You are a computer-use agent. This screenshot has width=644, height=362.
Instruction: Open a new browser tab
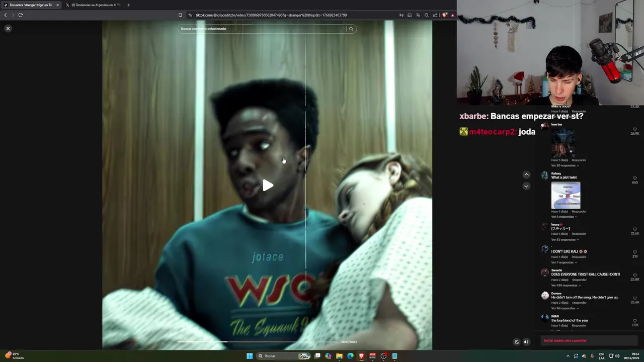(129, 5)
